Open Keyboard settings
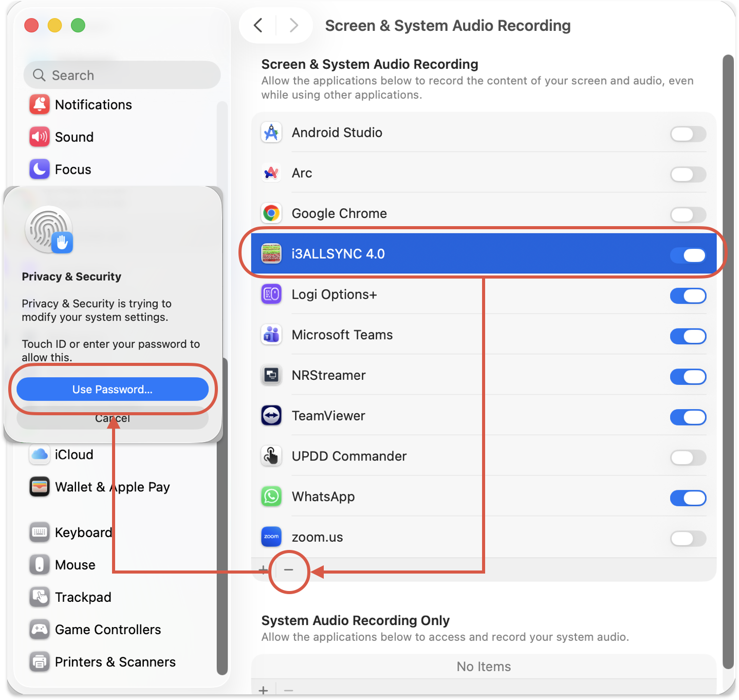 click(x=122, y=532)
